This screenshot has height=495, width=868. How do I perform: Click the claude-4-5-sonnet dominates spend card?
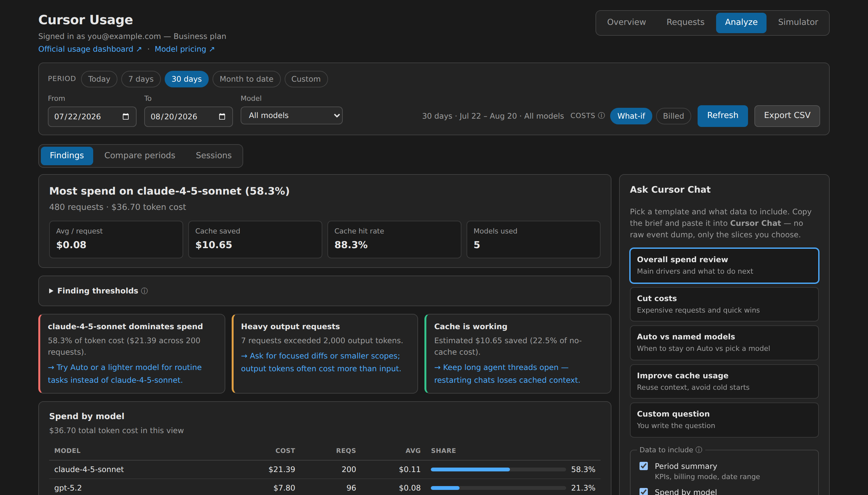[x=131, y=354]
